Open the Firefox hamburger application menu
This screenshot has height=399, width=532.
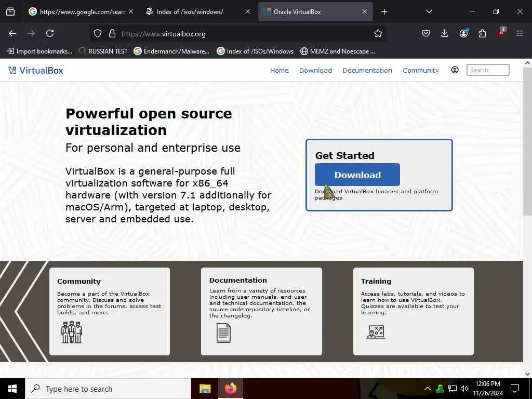[520, 33]
